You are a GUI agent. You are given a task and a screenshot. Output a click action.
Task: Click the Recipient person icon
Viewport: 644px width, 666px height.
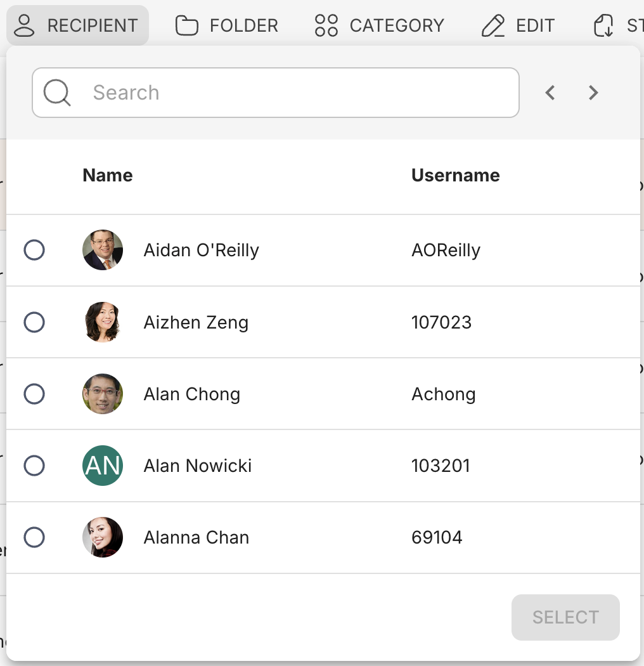point(25,26)
